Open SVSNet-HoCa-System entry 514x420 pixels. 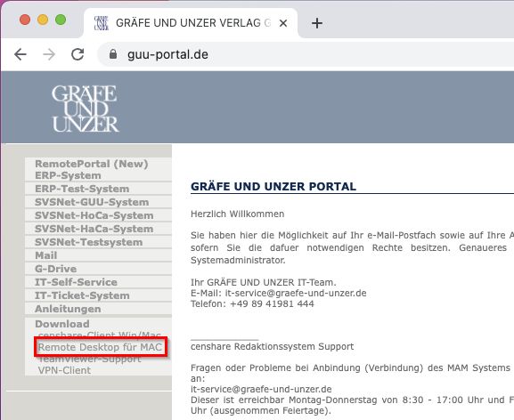94,215
